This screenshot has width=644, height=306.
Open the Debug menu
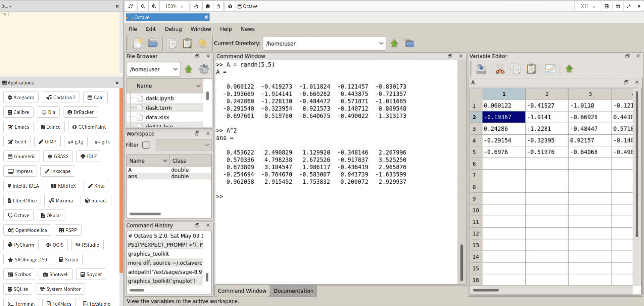tap(173, 29)
